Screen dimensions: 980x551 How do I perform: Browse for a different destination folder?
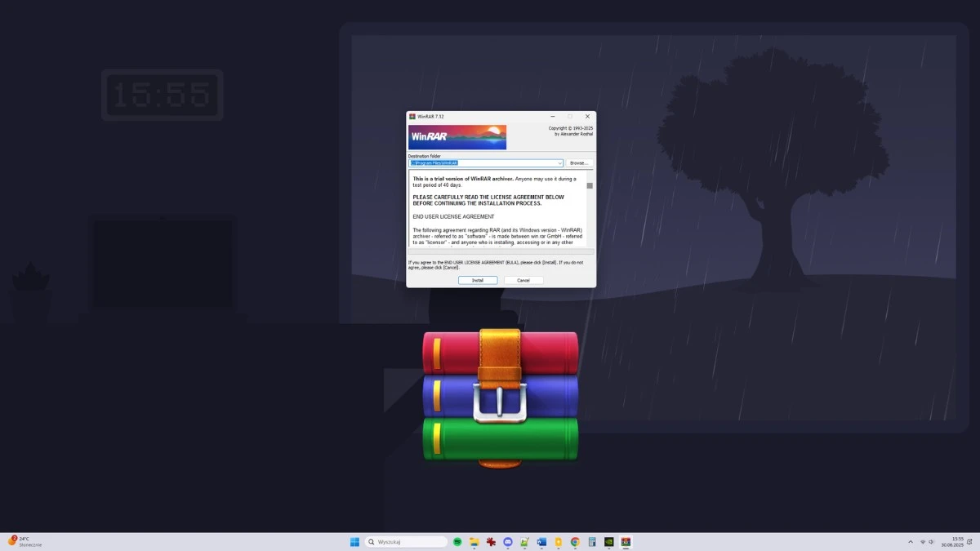coord(581,162)
